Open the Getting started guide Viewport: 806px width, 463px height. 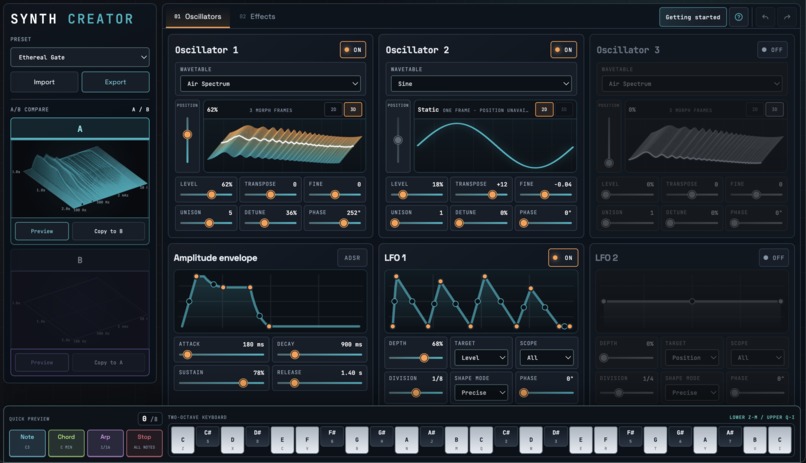[692, 17]
